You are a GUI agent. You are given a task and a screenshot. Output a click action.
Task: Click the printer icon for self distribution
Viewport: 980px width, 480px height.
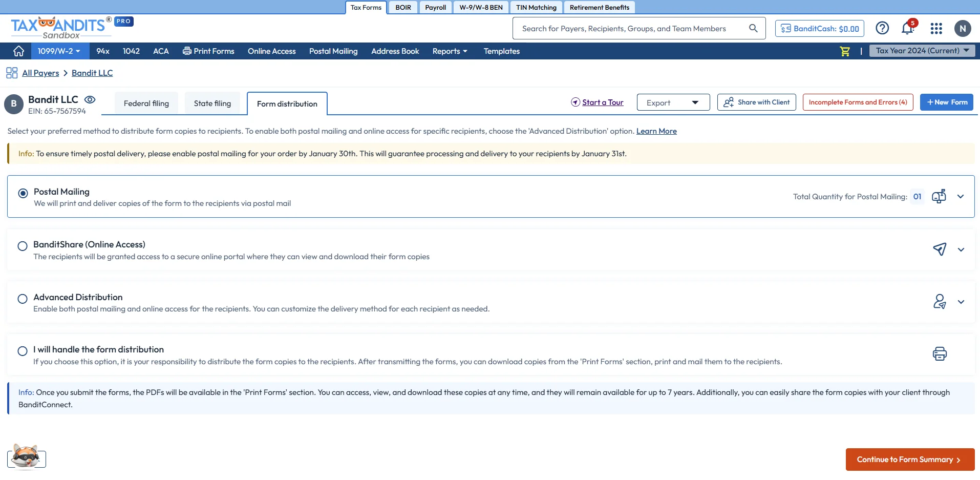pyautogui.click(x=940, y=354)
